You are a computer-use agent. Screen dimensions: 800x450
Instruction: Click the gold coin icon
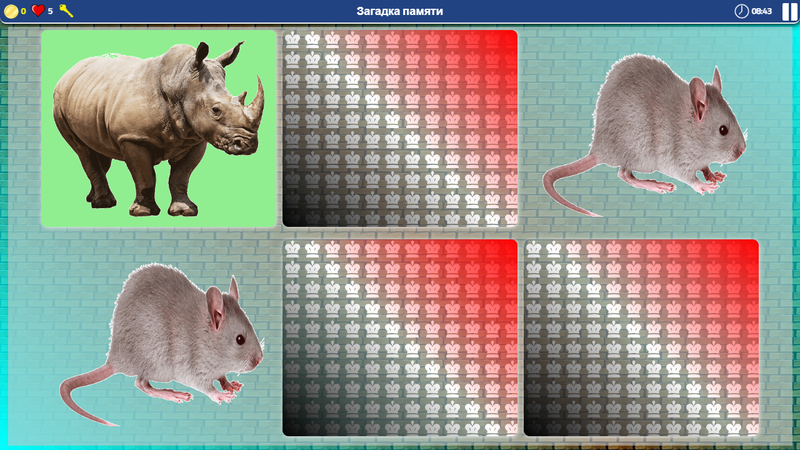pyautogui.click(x=11, y=11)
